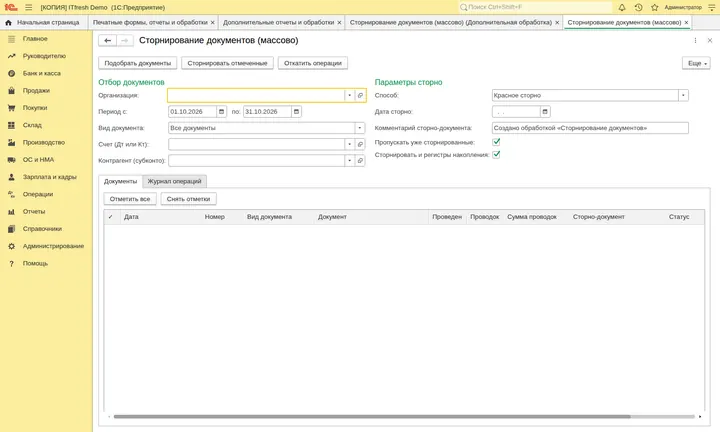Toggle Пропускать уже сторнированные checkbox
720x432 pixels.
(496, 142)
